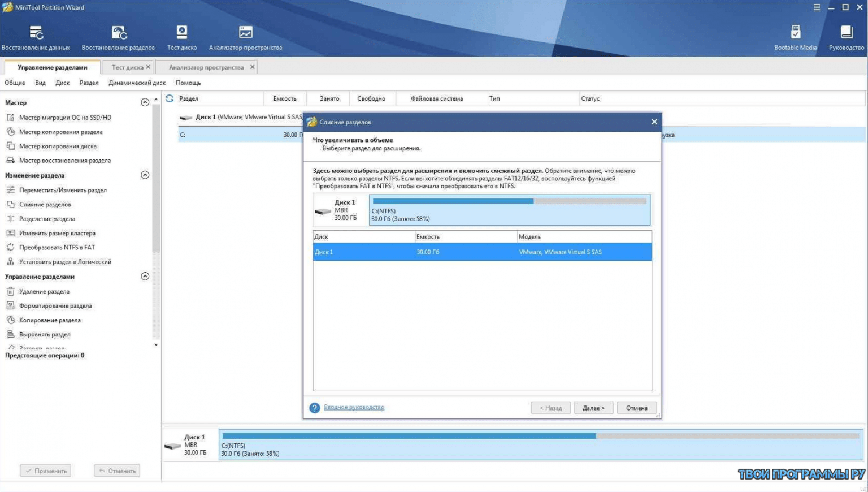Click the sidebar scroll-up arrow
The height and width of the screenshot is (492, 868).
tap(156, 100)
